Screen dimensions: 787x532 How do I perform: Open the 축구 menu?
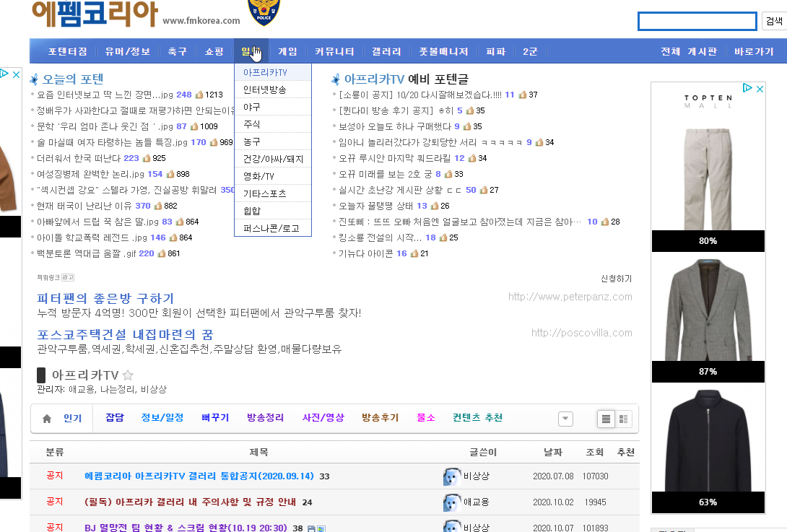[x=177, y=52]
